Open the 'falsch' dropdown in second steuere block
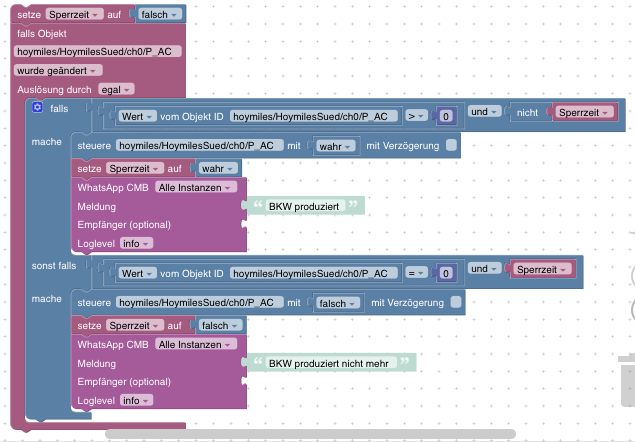This screenshot has width=635, height=442. pos(338,303)
